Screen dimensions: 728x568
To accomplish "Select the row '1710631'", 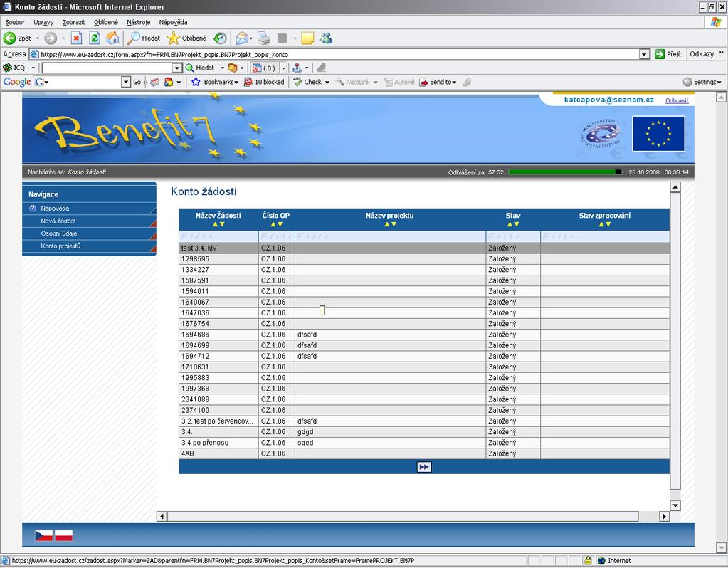I will coord(424,367).
